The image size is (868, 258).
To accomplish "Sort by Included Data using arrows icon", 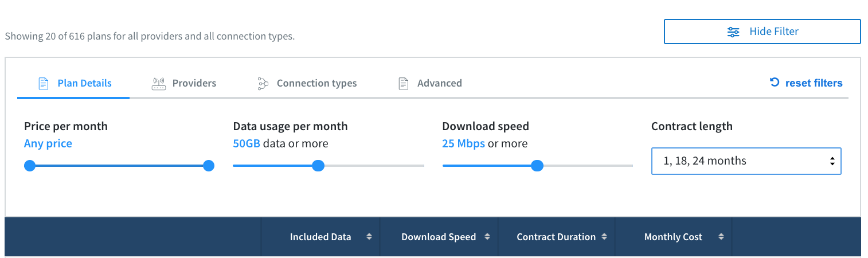I will click(369, 237).
